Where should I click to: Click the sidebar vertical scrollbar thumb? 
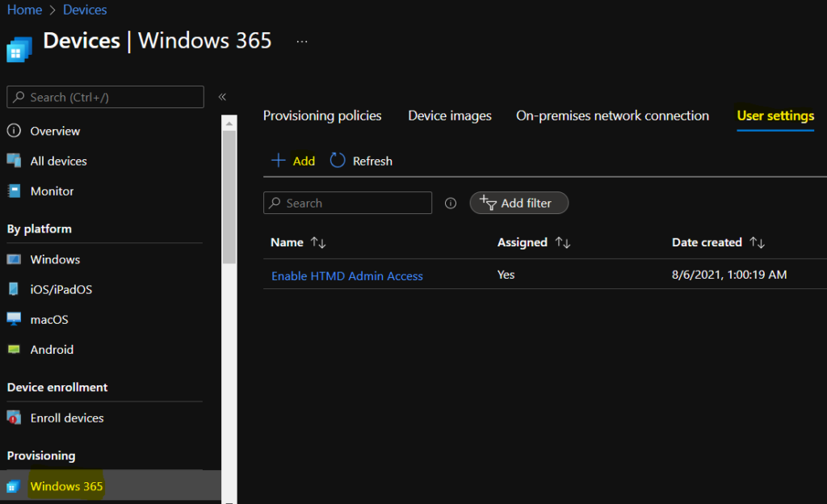[x=229, y=197]
